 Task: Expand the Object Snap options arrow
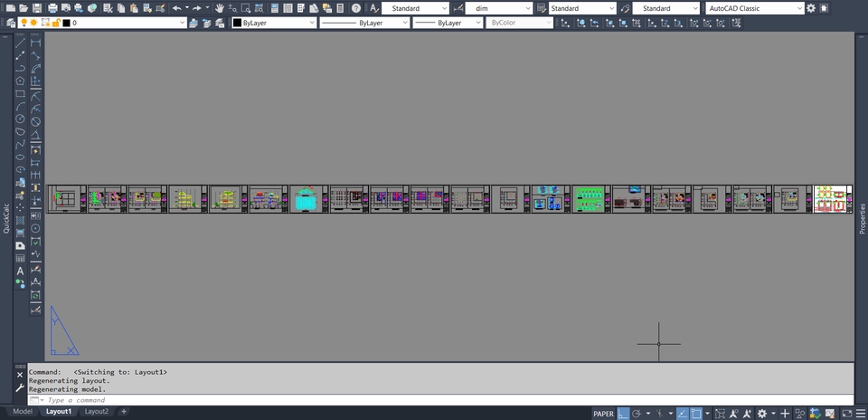click(x=707, y=414)
